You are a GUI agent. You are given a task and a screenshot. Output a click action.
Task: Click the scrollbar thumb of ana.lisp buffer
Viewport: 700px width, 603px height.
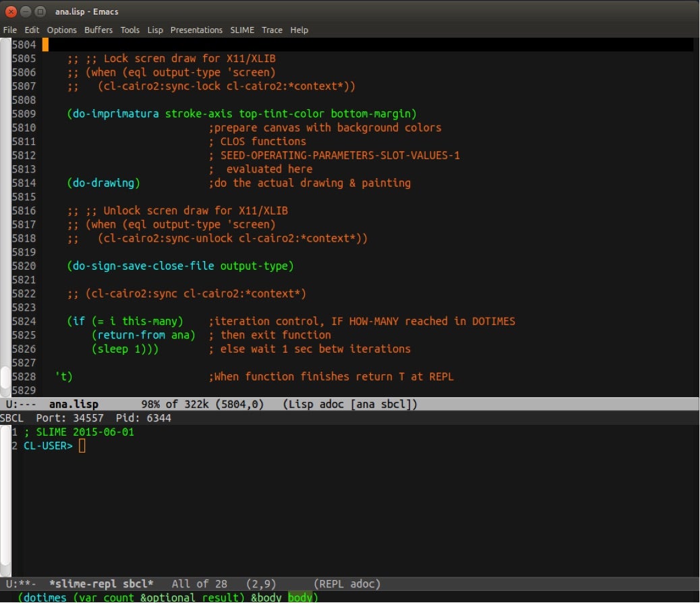pos(5,378)
